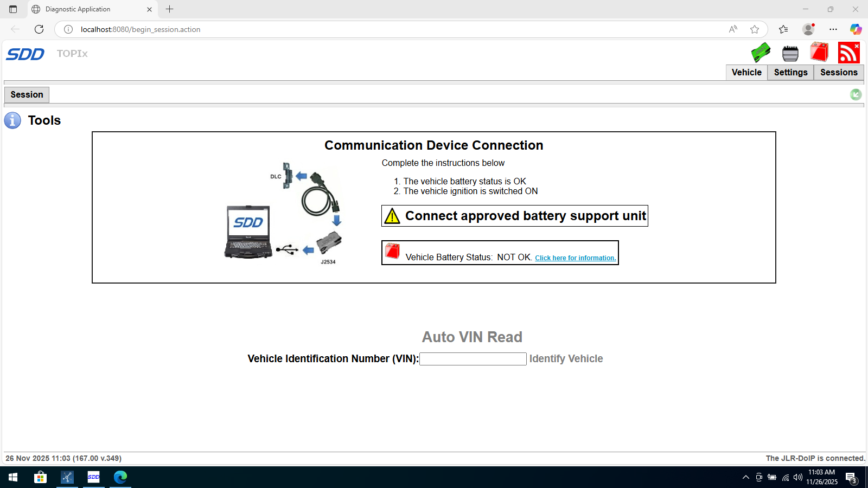Click the module settings icon in header
Image resolution: width=868 pixels, height=488 pixels.
790,53
